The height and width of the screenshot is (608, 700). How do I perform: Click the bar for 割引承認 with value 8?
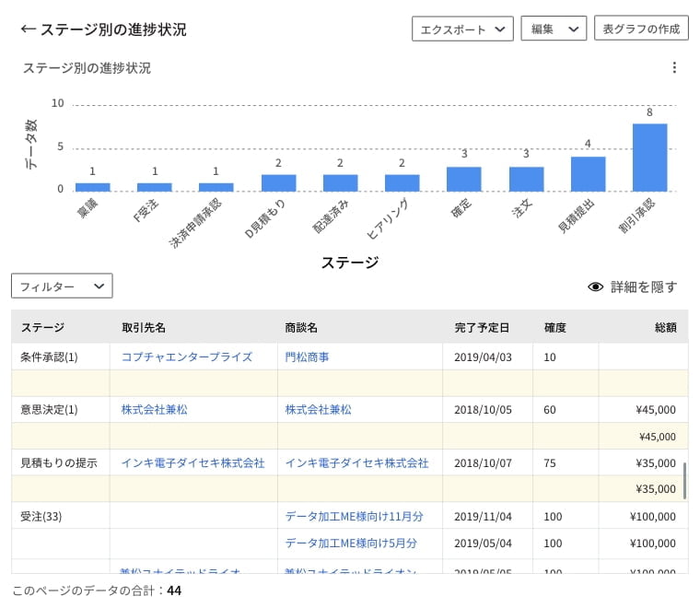pos(649,158)
